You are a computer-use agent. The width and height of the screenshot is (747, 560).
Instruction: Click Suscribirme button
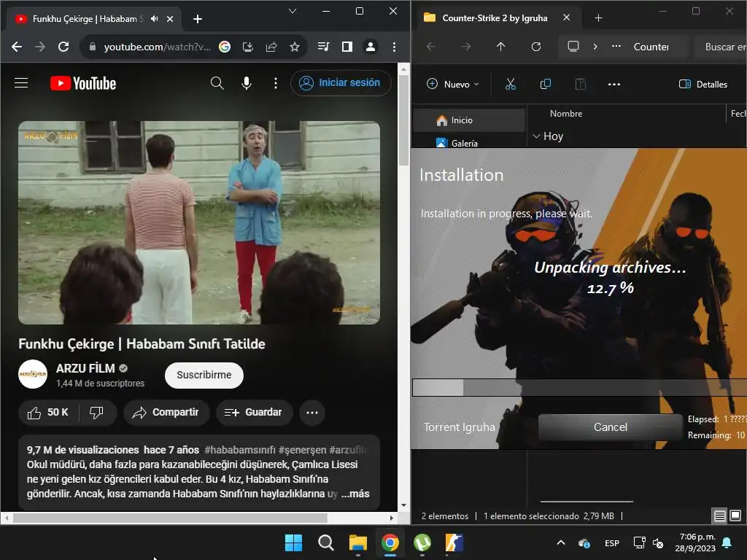204,376
